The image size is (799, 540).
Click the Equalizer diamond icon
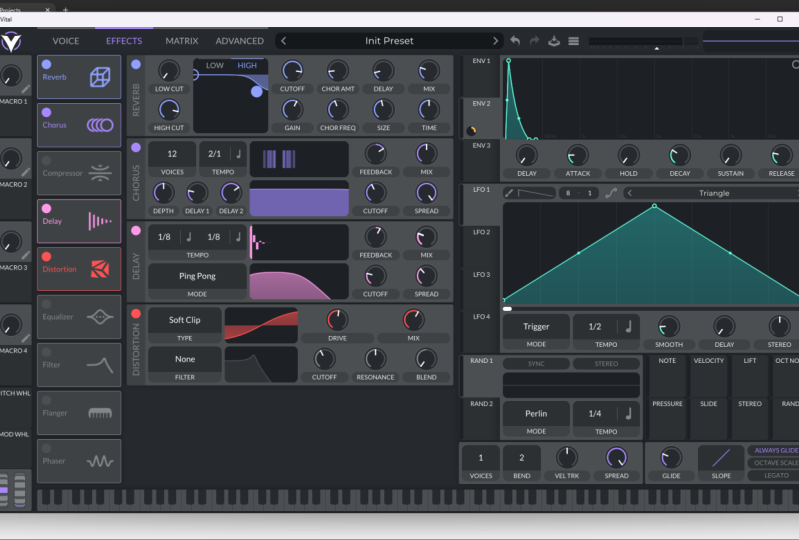tap(100, 317)
